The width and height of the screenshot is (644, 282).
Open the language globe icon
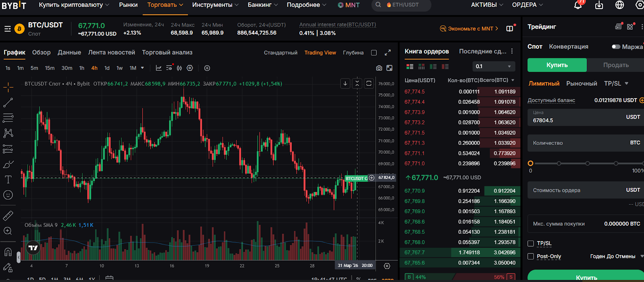[x=620, y=5]
